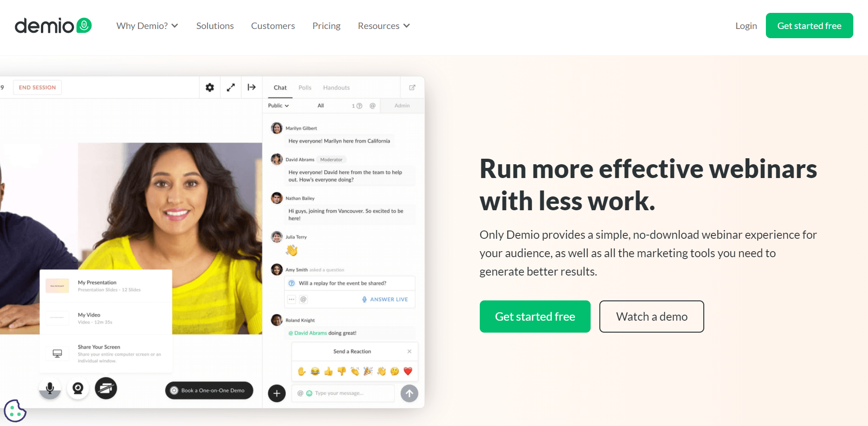
Task: Click the plus button beside message box
Action: click(277, 393)
